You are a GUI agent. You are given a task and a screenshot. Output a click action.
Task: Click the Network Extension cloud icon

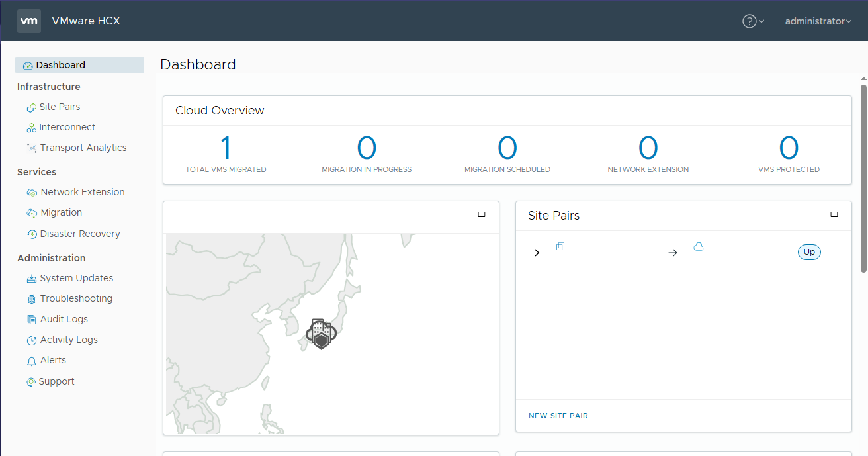pos(32,193)
